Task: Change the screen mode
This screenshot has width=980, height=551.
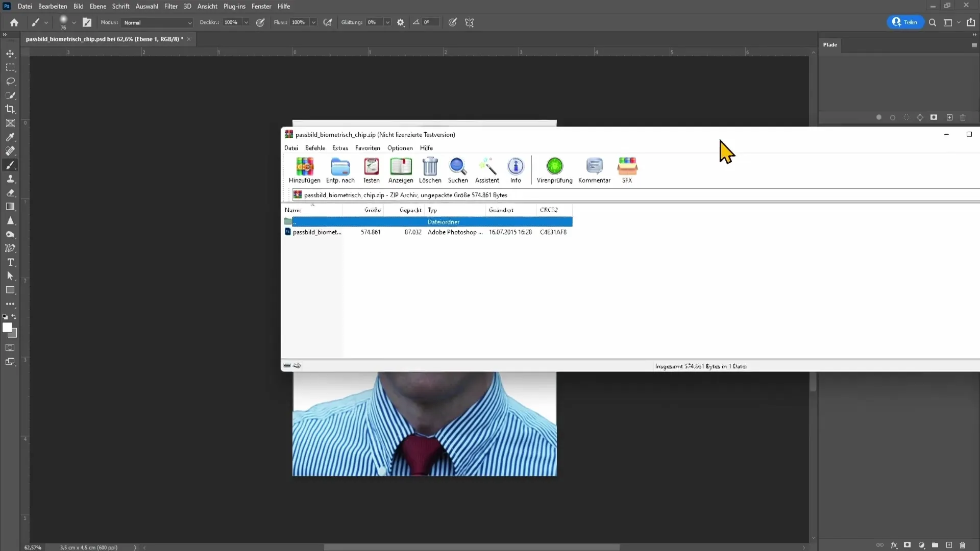Action: 10,362
